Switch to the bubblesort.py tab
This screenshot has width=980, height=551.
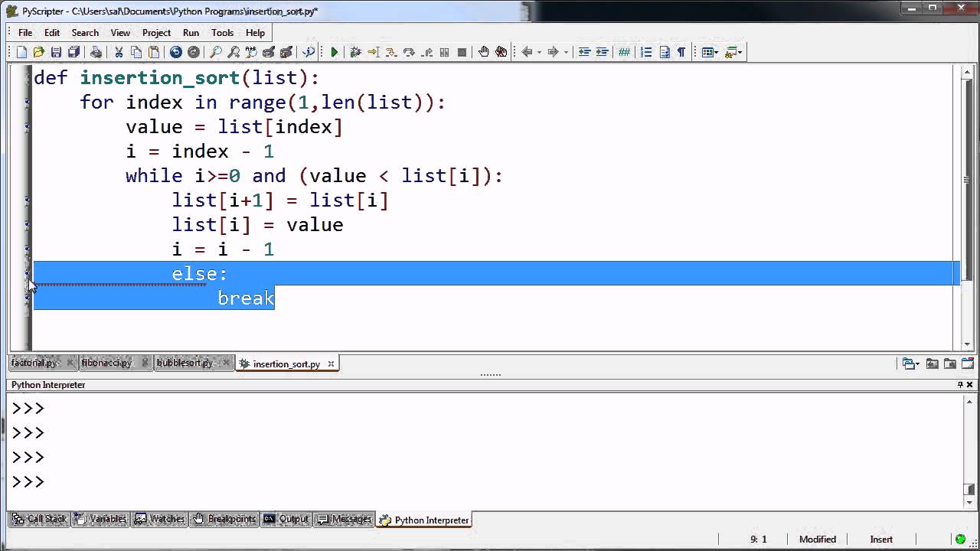(x=185, y=363)
